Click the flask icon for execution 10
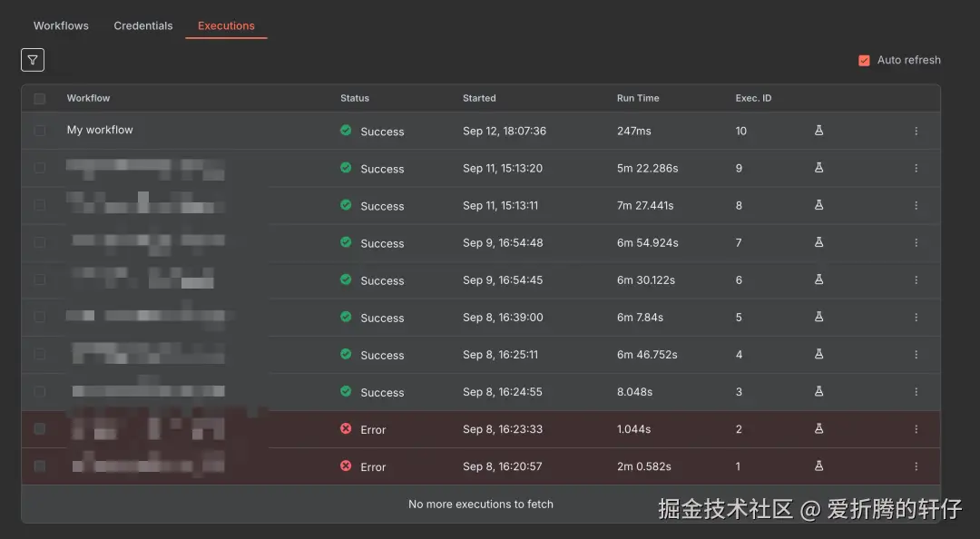980x539 pixels. pyautogui.click(x=818, y=131)
